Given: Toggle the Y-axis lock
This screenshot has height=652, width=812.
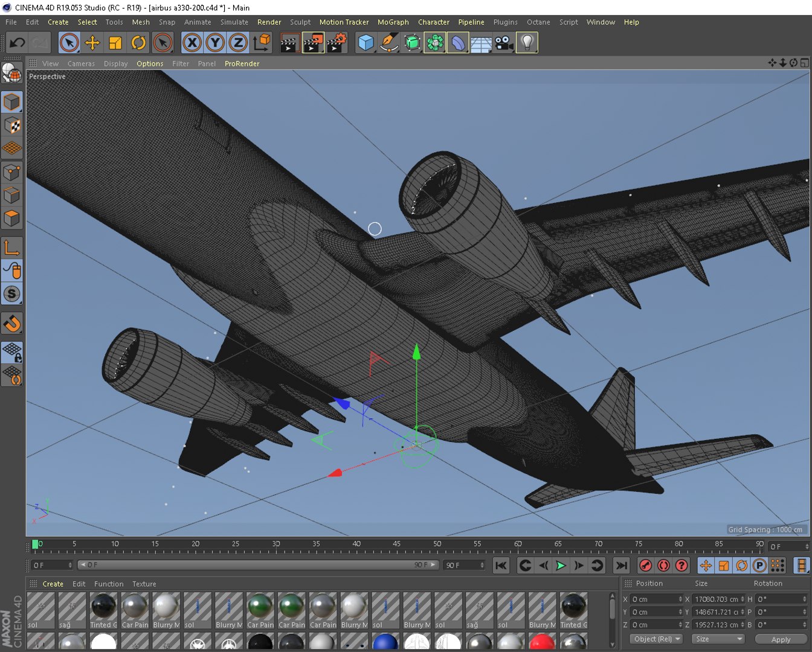Looking at the screenshot, I should click(215, 43).
